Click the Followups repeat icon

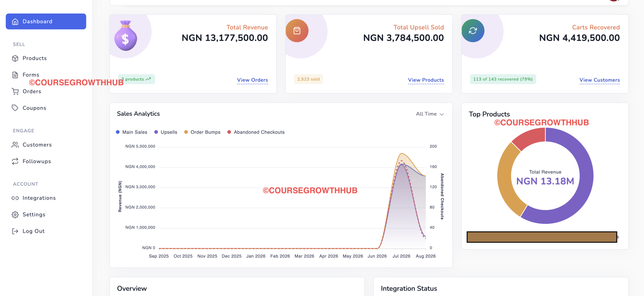[15, 161]
